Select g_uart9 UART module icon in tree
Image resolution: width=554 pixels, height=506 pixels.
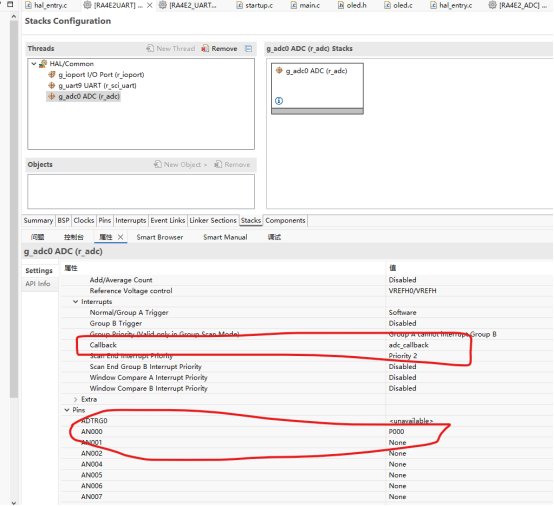[x=52, y=85]
